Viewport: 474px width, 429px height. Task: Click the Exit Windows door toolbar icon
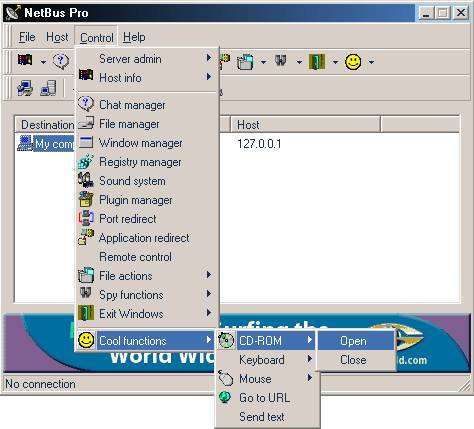point(317,62)
